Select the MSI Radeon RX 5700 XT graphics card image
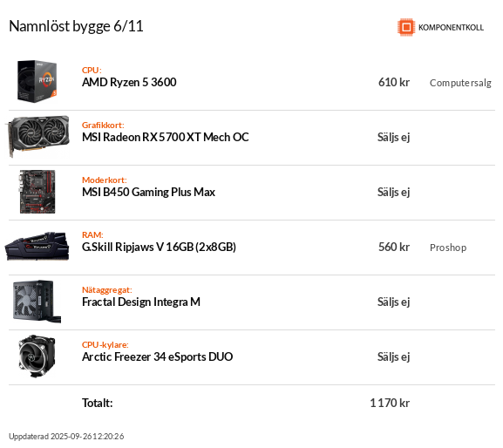The width and height of the screenshot is (503, 448). 37,137
